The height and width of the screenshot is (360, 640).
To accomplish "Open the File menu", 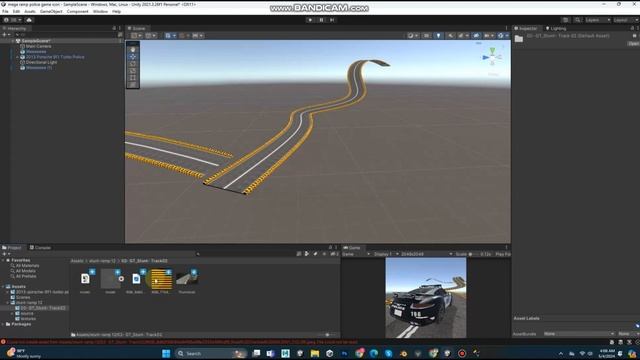I will [5, 11].
